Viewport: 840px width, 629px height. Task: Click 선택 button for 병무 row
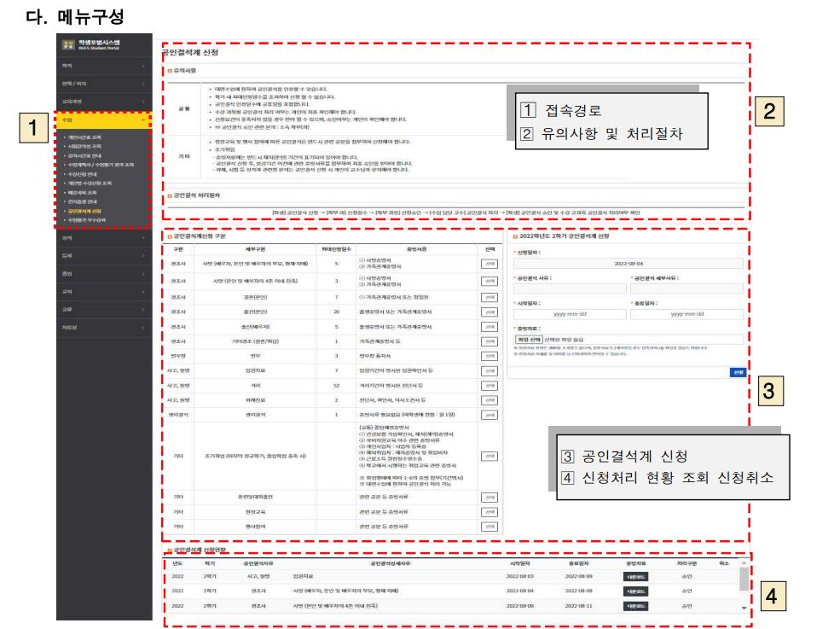[x=489, y=355]
